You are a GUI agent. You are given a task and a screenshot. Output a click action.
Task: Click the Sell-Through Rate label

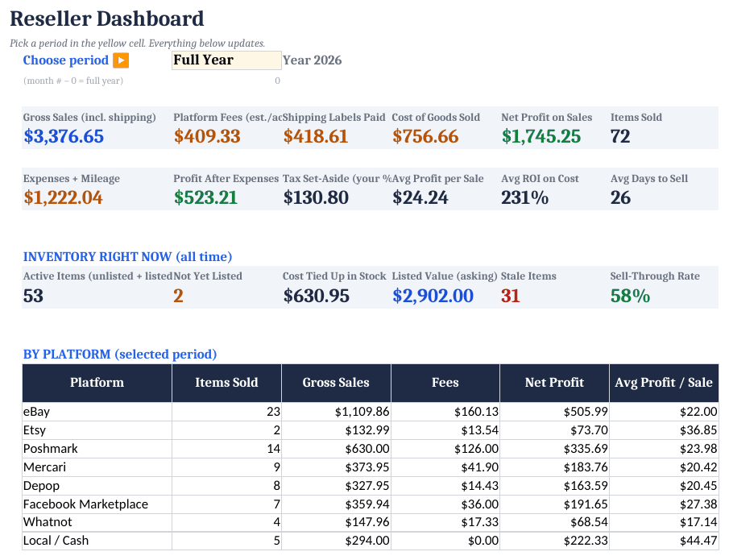655,276
